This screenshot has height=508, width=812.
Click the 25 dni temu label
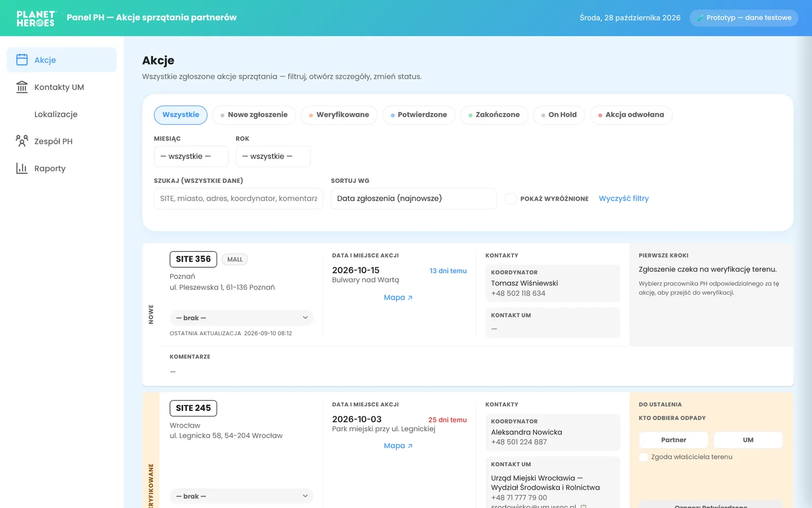pos(447,420)
